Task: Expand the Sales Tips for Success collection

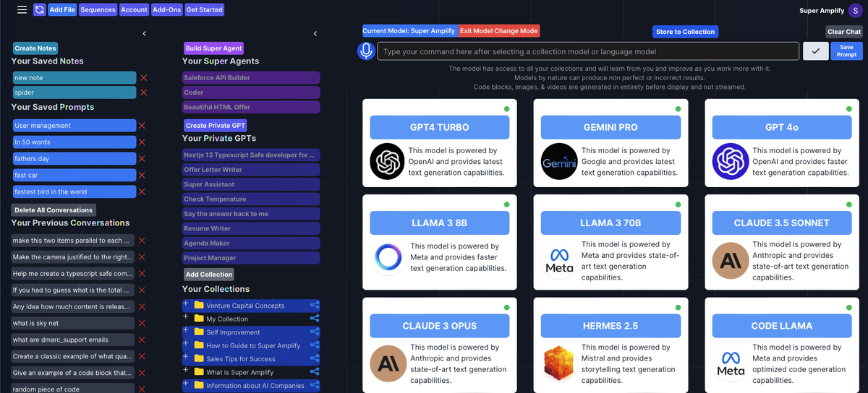Action: click(186, 358)
